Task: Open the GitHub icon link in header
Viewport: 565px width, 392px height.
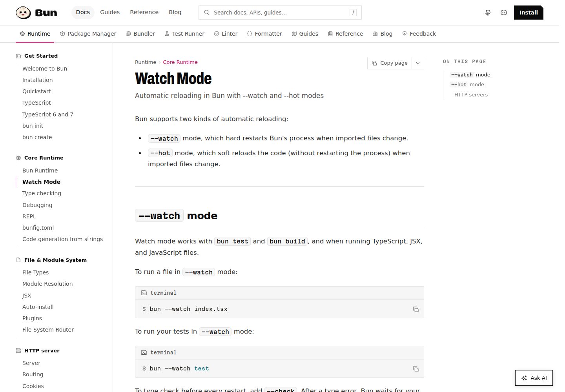Action: 488,13
